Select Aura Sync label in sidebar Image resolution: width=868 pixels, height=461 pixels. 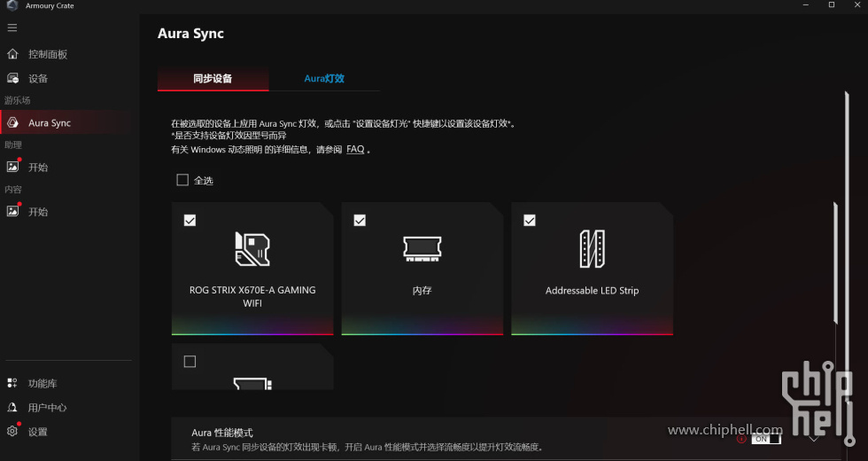(50, 123)
